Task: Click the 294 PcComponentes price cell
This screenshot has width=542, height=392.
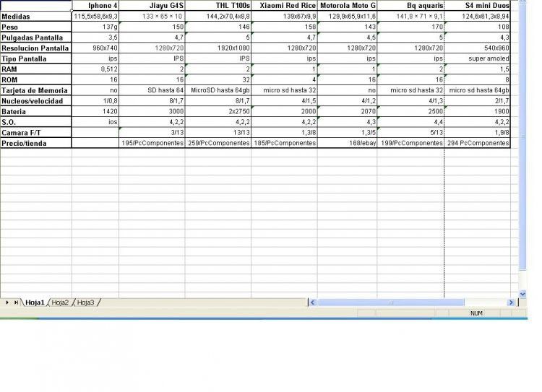Action: pos(478,143)
